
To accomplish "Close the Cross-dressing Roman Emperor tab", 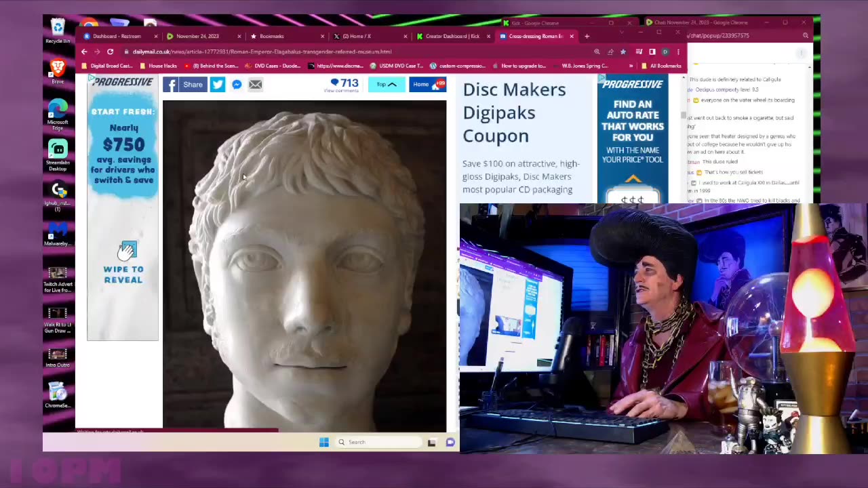I will point(572,36).
